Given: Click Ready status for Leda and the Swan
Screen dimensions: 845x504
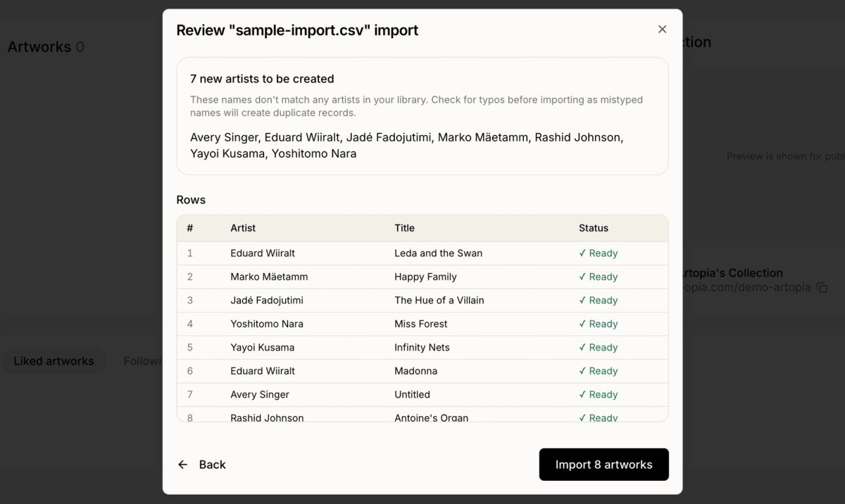Looking at the screenshot, I should coord(598,253).
